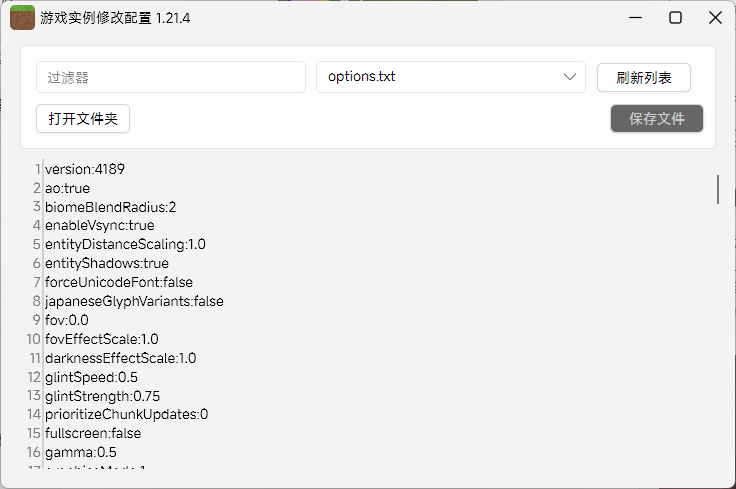Close the 游戏实例修改配置 window

714,18
